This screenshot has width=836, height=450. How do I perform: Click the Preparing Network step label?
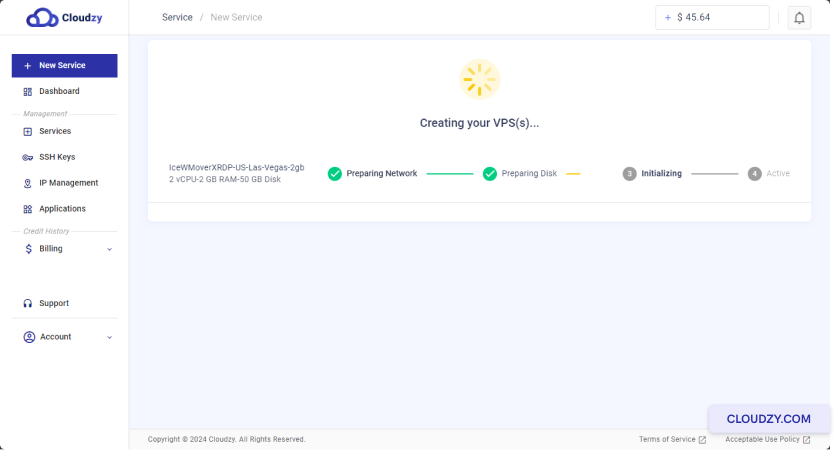[x=382, y=173]
